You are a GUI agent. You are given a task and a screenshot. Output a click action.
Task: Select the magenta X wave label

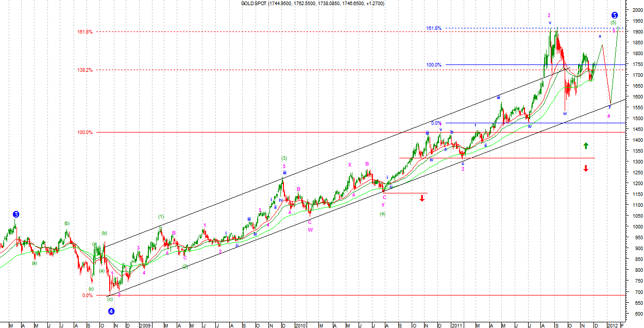(x=350, y=165)
